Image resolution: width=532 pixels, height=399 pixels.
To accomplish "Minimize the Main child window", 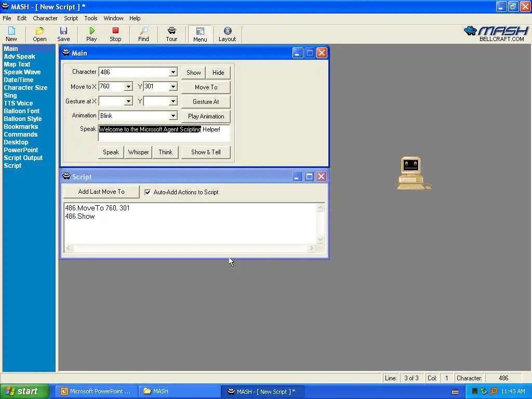I will tap(298, 53).
